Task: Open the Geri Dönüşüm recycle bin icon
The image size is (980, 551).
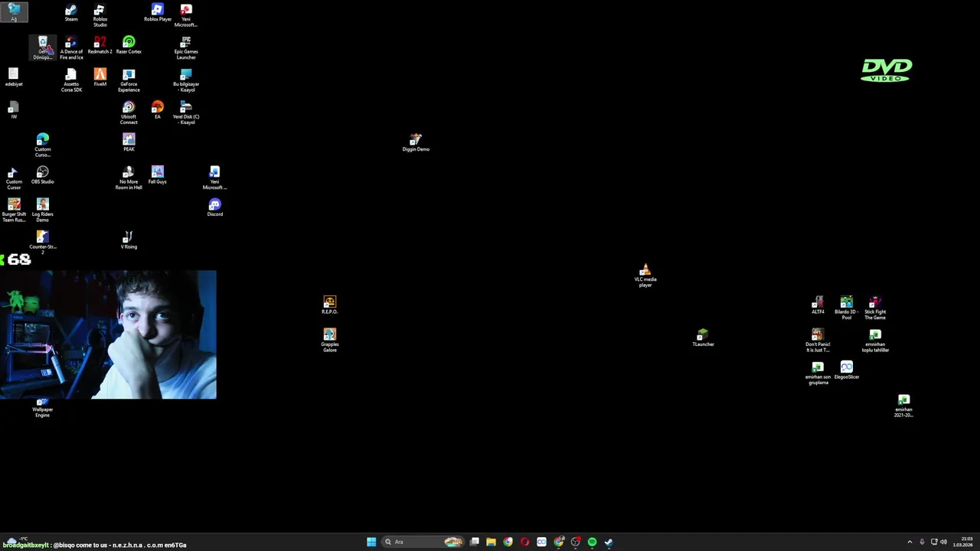Action: pos(43,47)
